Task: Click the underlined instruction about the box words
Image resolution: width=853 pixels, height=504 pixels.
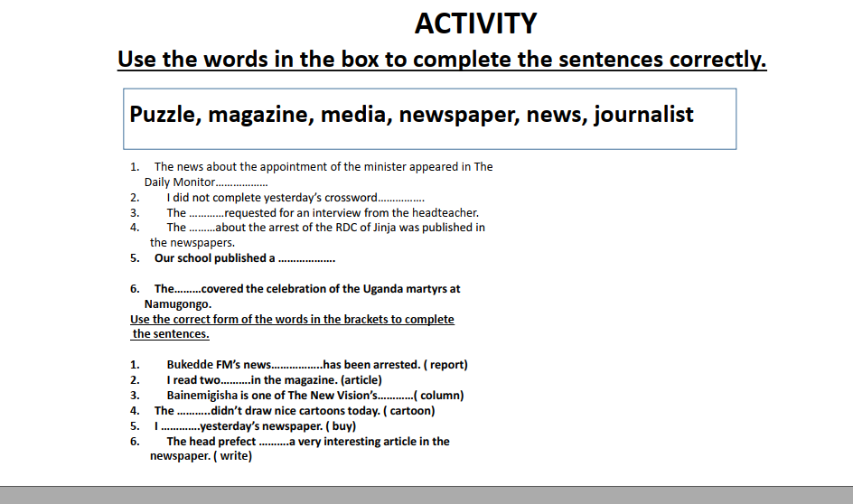Action: click(x=442, y=61)
